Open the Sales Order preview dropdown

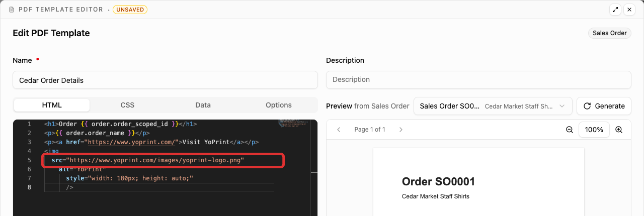(x=493, y=106)
